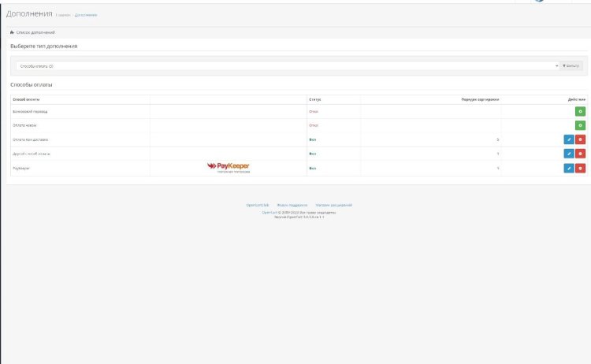This screenshot has width=591, height=364.
Task: Install the Банковский перевод payment method
Action: pos(580,112)
